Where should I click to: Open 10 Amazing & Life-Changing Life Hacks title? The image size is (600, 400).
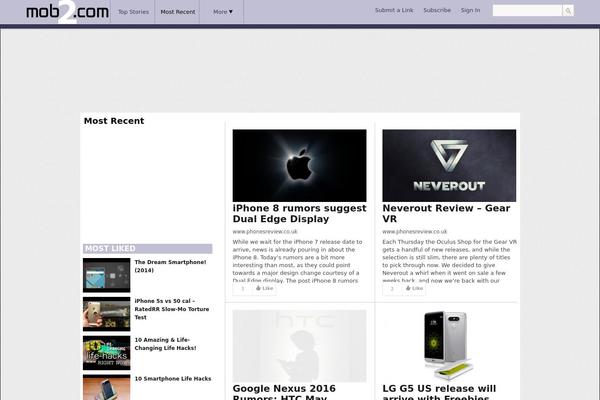[x=165, y=344]
